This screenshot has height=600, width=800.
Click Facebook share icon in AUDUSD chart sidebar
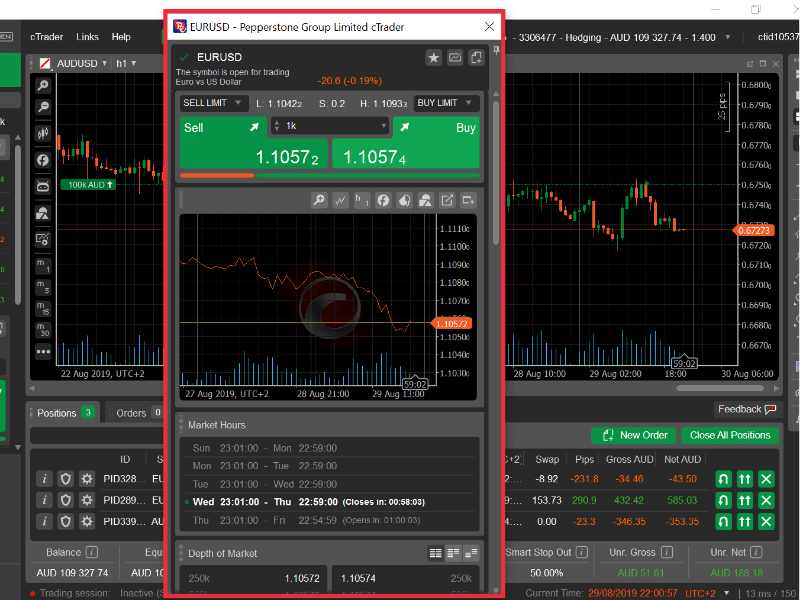[x=43, y=160]
